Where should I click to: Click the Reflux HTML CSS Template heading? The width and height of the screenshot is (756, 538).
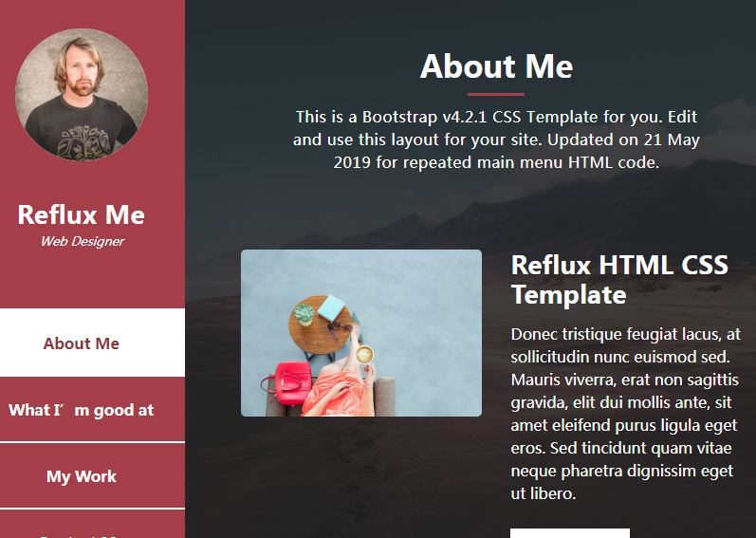619,280
